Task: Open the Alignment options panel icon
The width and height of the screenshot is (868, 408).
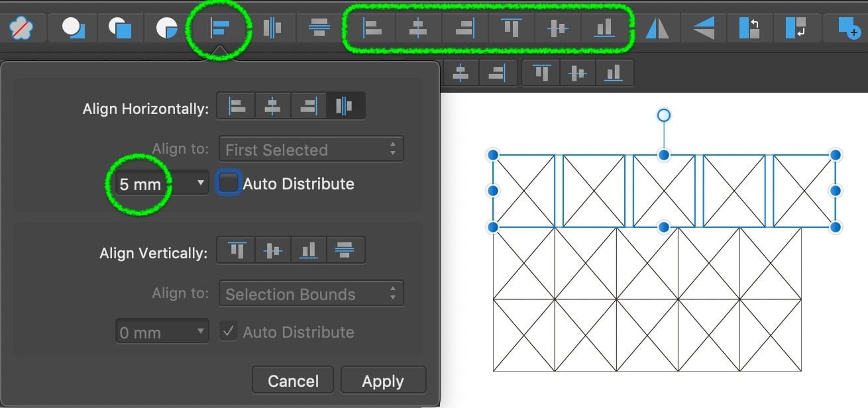Action: coord(220,28)
